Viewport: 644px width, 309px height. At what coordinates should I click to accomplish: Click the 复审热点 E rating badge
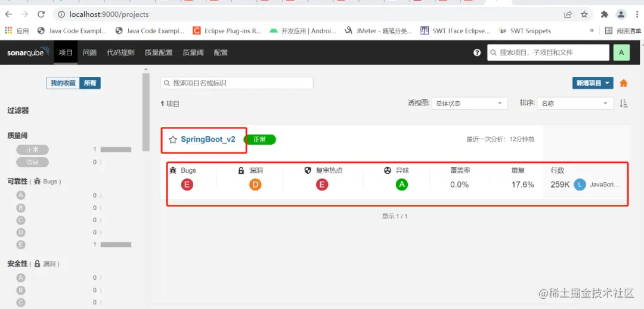tap(322, 185)
